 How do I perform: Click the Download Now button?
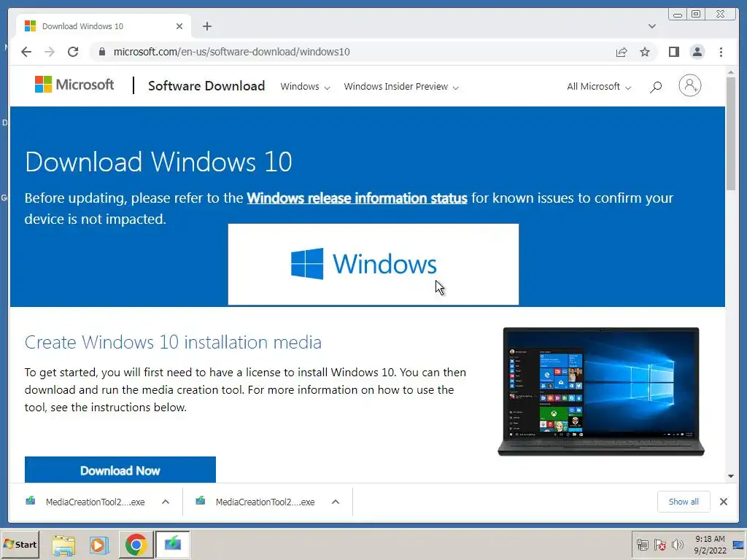click(120, 470)
